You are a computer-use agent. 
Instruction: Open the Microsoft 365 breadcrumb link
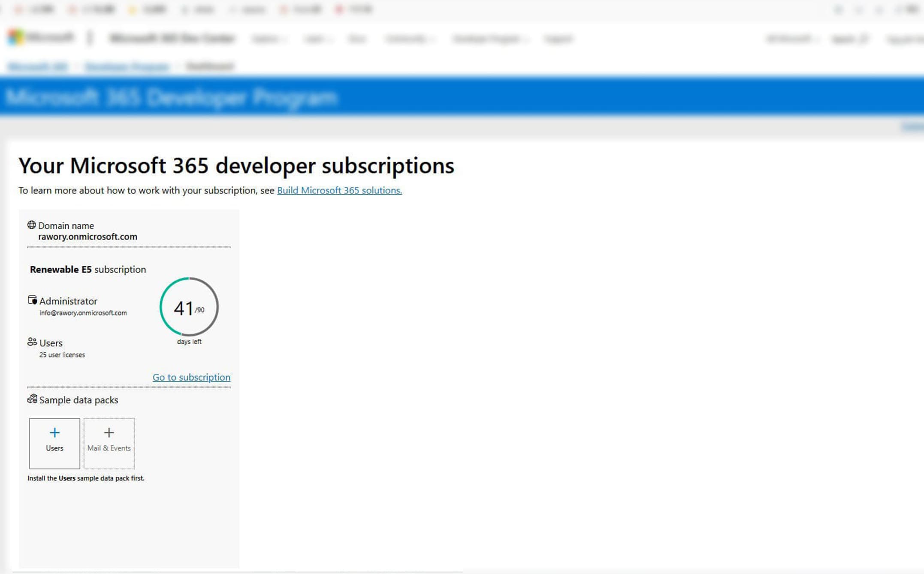click(x=38, y=67)
